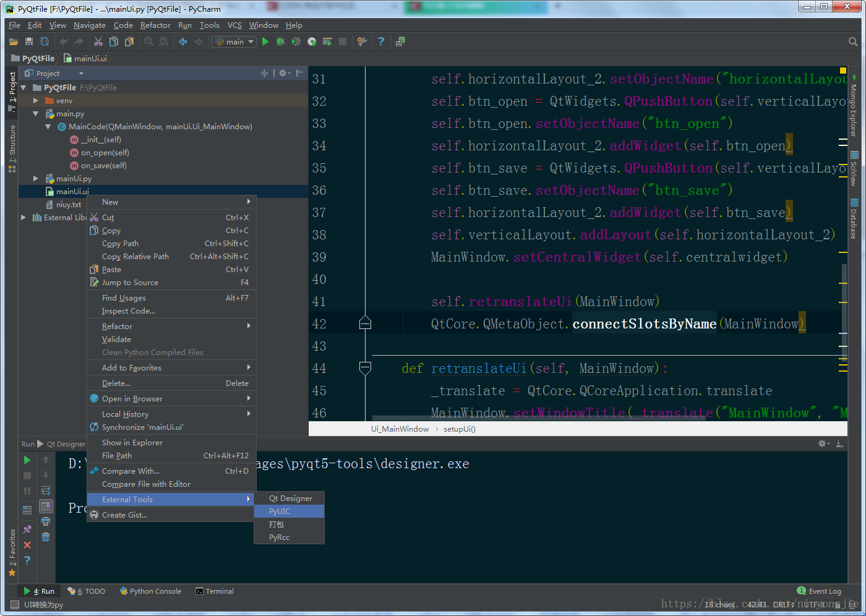The width and height of the screenshot is (866, 616).
Task: Open the 6: TODO tab
Action: (87, 591)
